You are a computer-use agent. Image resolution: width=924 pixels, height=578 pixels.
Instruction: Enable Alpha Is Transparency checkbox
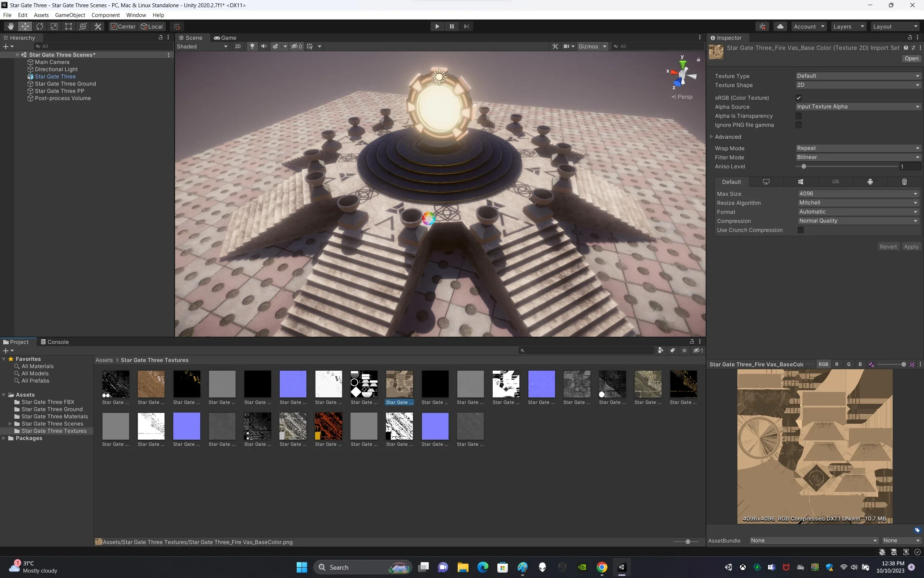[x=798, y=116]
